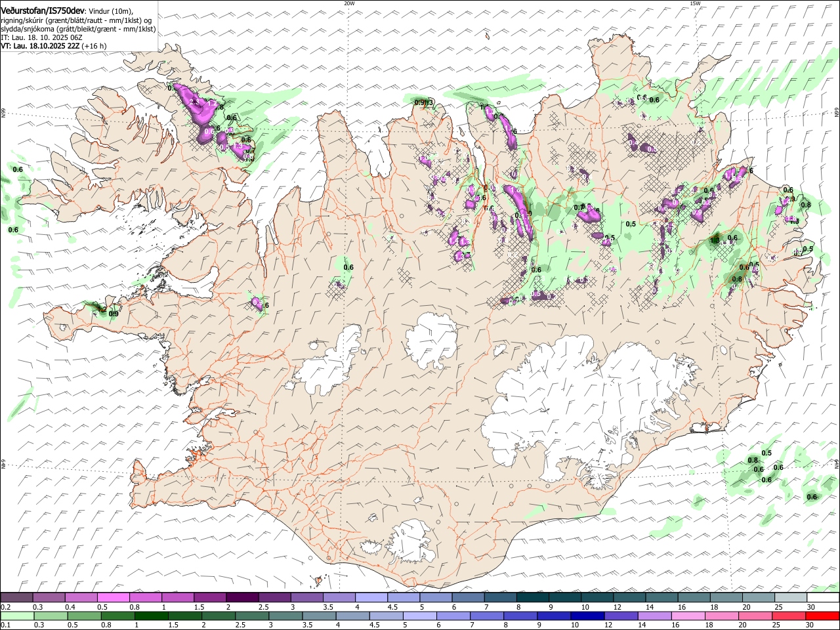Click the snow-scale swatch labeled 6
The height and width of the screenshot is (630, 840).
click(x=468, y=597)
